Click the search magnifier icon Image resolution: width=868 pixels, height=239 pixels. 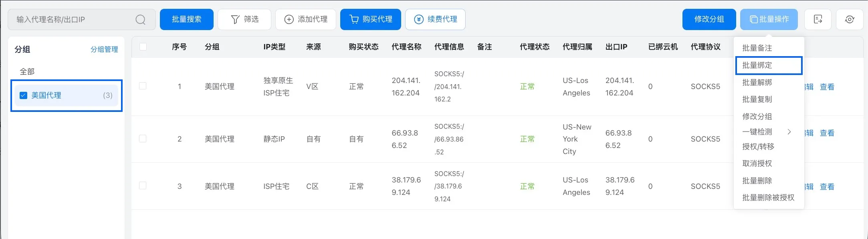[140, 20]
